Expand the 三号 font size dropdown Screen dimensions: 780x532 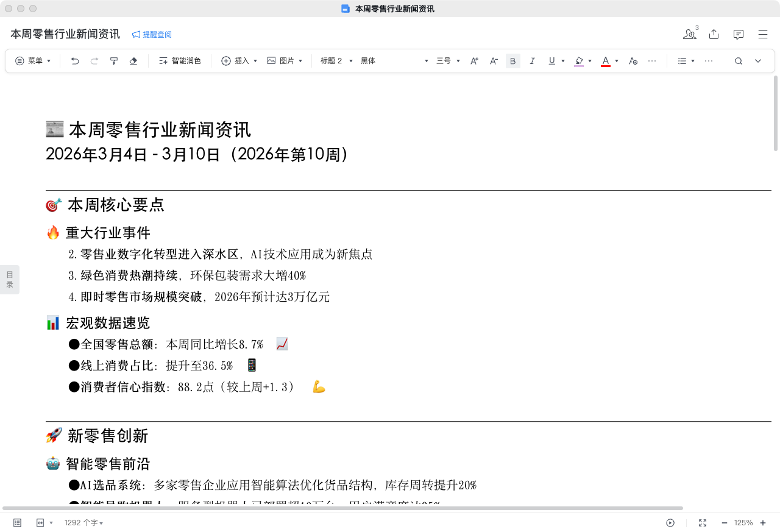coord(447,61)
